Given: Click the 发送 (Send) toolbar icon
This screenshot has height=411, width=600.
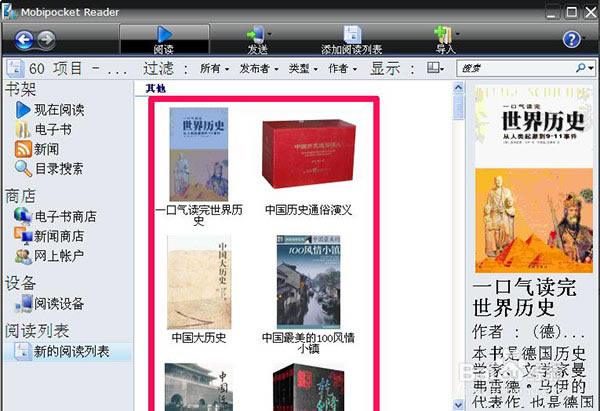Looking at the screenshot, I should coord(256,34).
